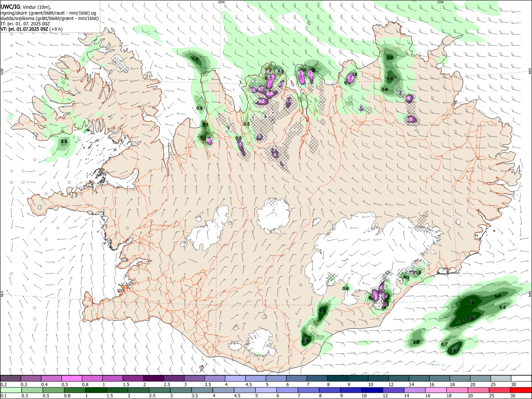Click the 20W longitude label
Screen dimensions: 532x399
tap(222, 2)
